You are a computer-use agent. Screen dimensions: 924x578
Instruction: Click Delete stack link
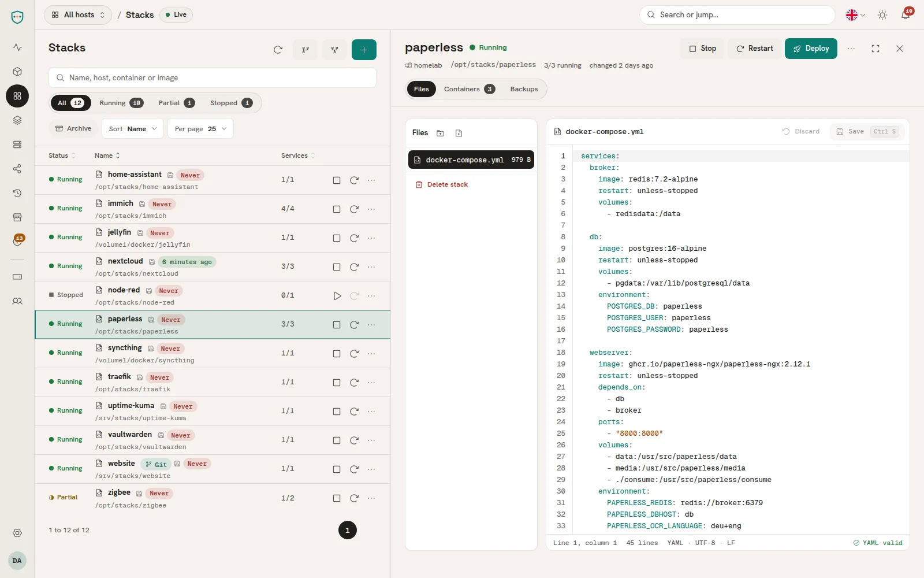coord(442,184)
